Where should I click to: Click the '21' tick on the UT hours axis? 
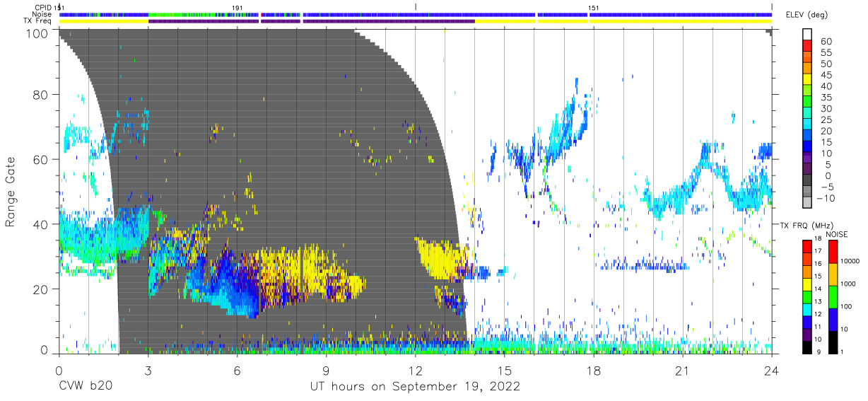[x=682, y=371]
